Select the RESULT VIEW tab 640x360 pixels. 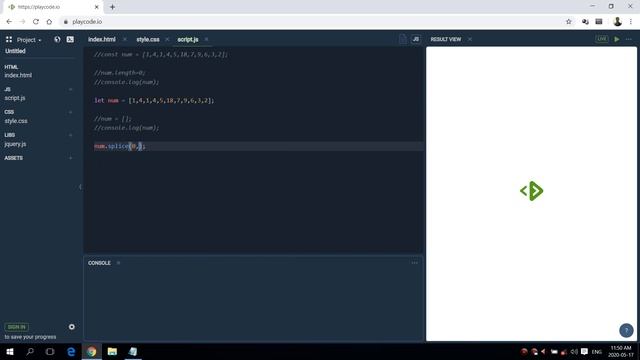pos(446,39)
